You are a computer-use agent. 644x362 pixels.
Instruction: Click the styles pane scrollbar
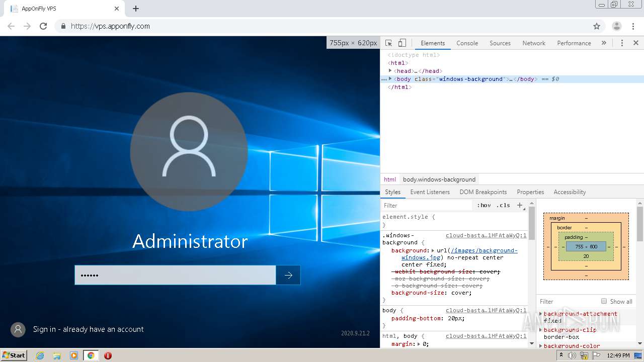point(532,223)
